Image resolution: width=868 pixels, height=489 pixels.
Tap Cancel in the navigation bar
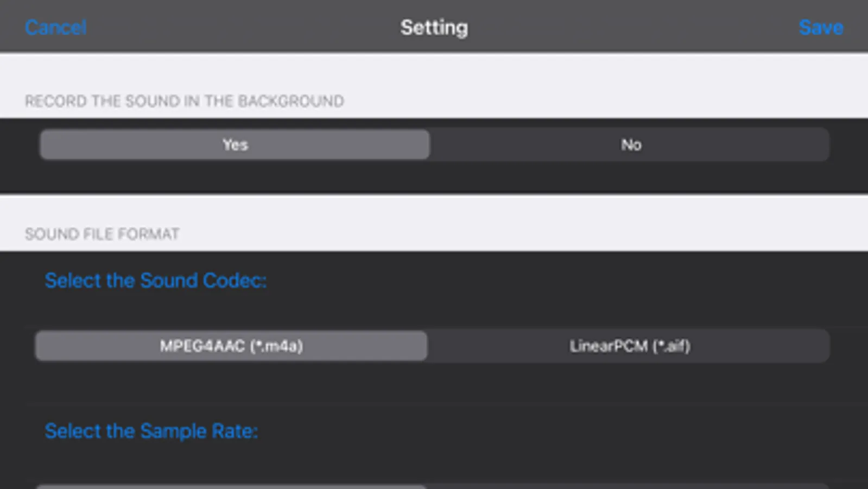pyautogui.click(x=55, y=27)
